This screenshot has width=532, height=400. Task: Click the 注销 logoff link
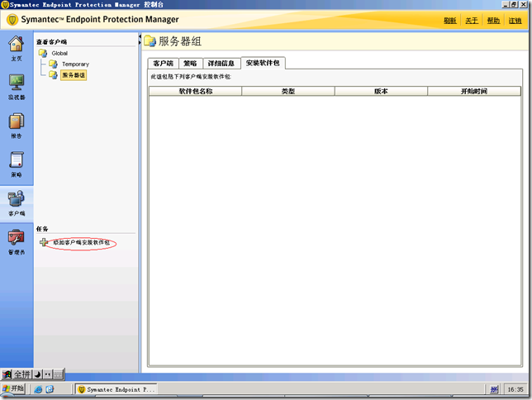(x=515, y=21)
